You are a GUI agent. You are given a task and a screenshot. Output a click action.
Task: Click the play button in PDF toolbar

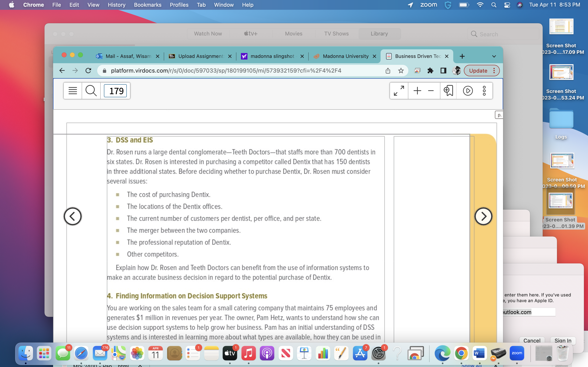pos(468,90)
